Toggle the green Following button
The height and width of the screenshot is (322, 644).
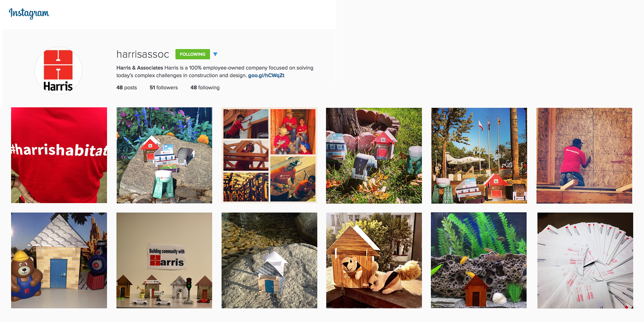(193, 54)
